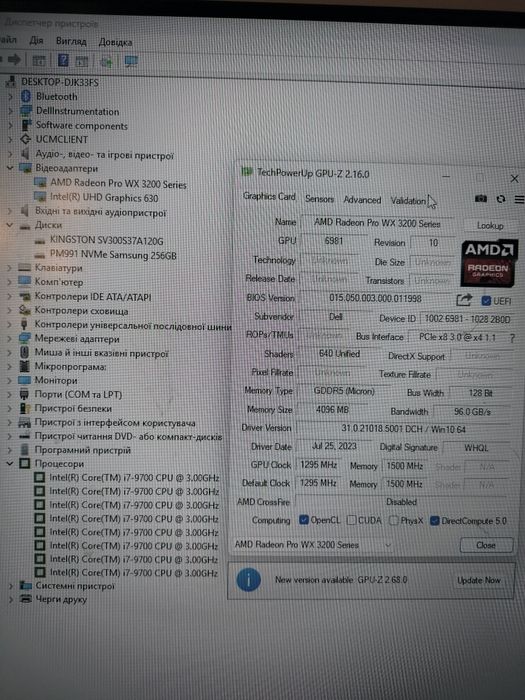Expand the Bluetooth node
The image size is (525, 700).
(x=10, y=96)
